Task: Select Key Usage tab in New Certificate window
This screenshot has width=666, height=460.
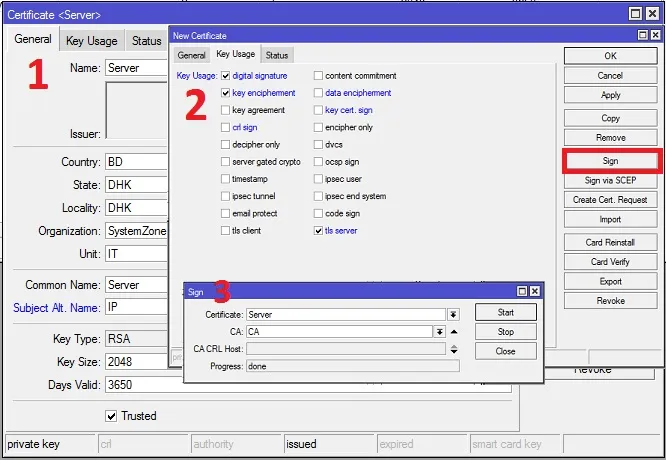Action: point(236,54)
